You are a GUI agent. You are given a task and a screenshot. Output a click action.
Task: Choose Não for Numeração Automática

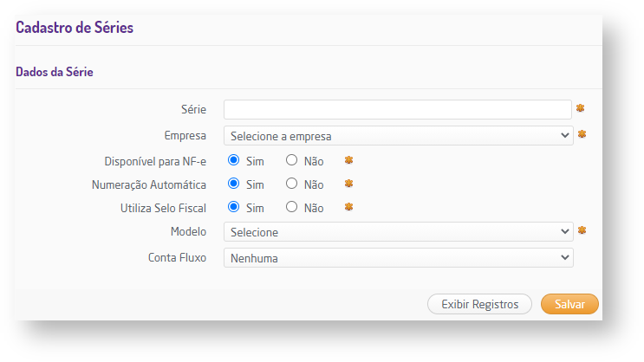[x=291, y=184]
